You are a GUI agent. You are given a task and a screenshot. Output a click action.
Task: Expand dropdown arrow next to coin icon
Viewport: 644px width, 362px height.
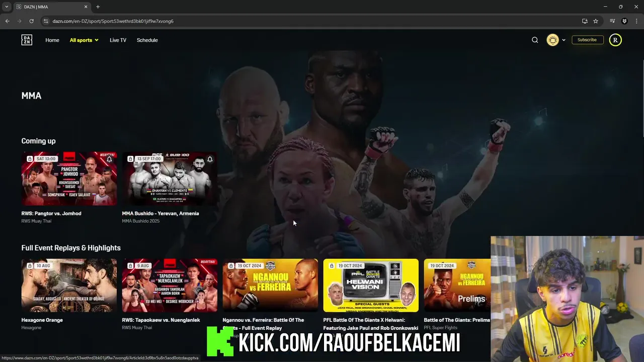[563, 40]
